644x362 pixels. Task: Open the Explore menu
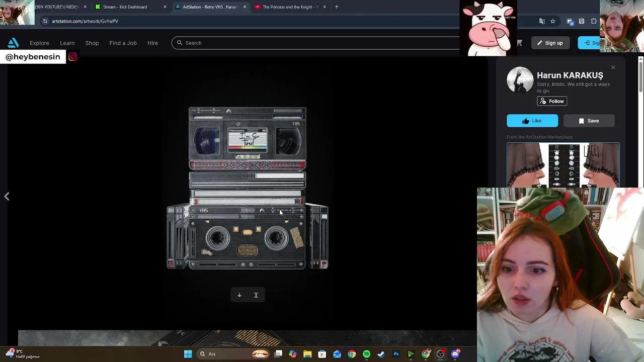tap(39, 43)
